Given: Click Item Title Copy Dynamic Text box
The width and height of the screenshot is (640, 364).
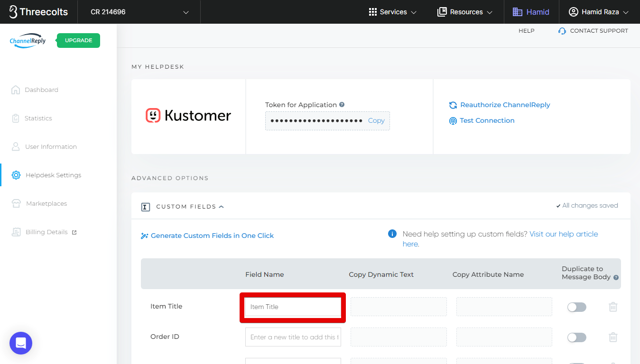Looking at the screenshot, I should (399, 307).
